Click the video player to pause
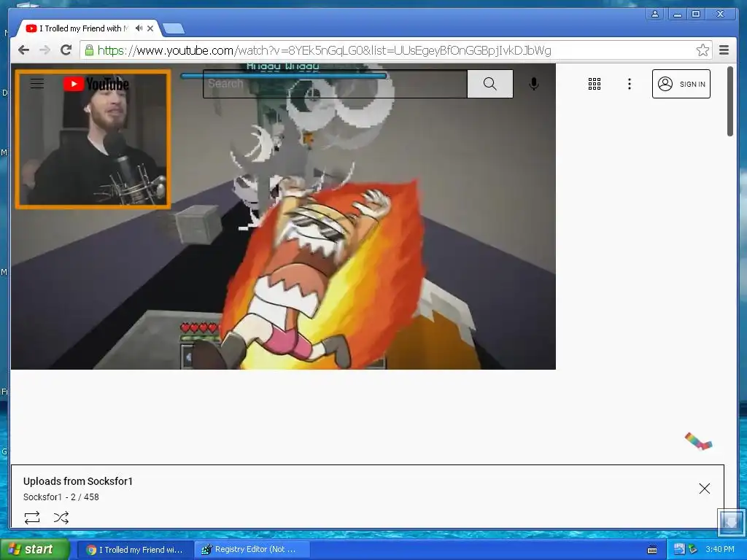 click(283, 216)
